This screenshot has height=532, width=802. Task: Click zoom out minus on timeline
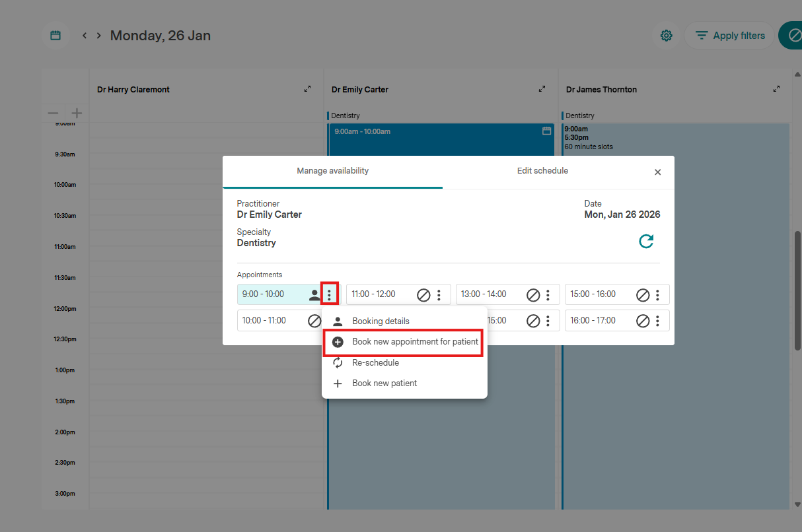tap(54, 114)
